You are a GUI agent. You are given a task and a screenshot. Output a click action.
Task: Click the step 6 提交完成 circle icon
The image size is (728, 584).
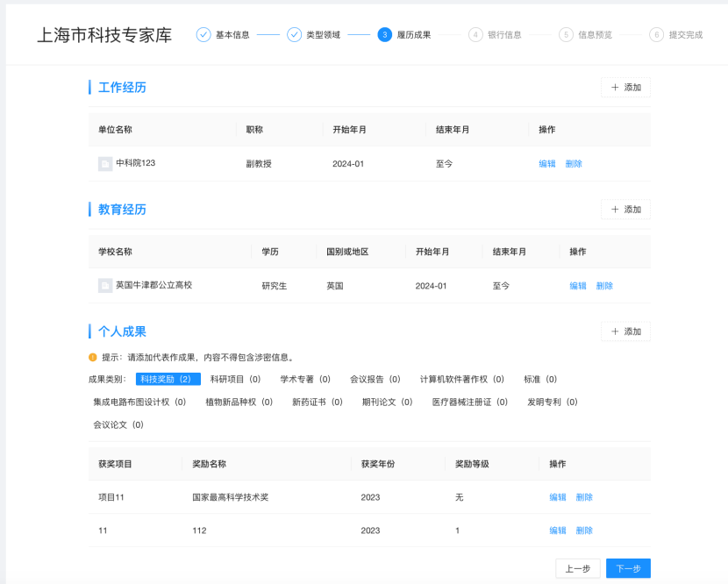(x=656, y=35)
